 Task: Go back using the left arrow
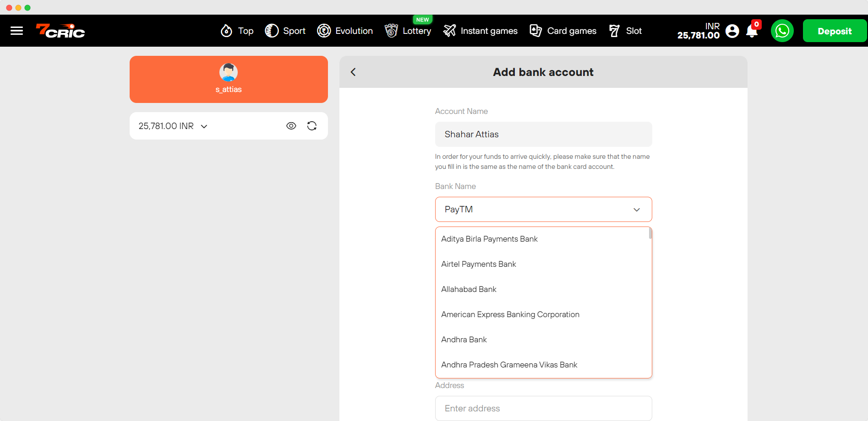tap(353, 72)
